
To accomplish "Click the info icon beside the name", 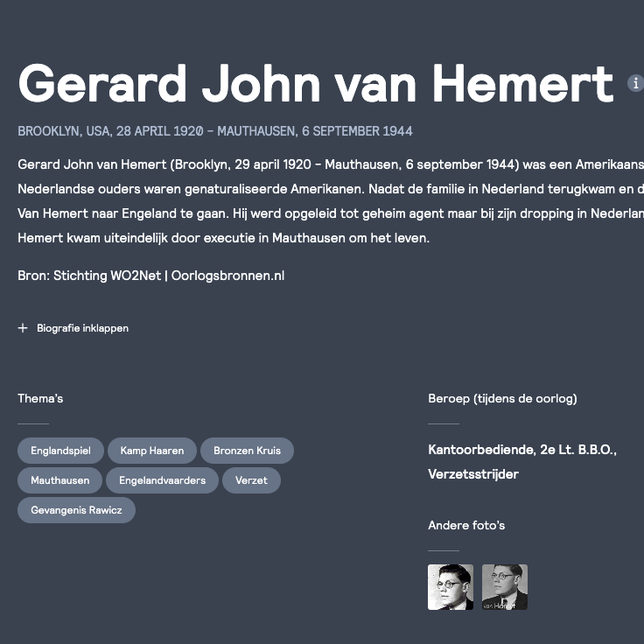I will [635, 83].
